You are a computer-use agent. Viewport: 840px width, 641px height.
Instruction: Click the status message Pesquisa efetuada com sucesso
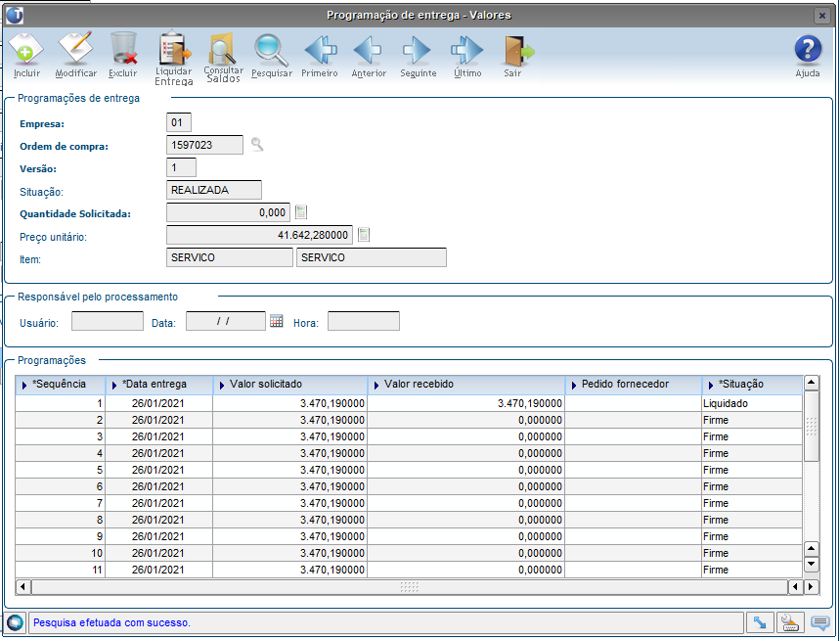[111, 622]
